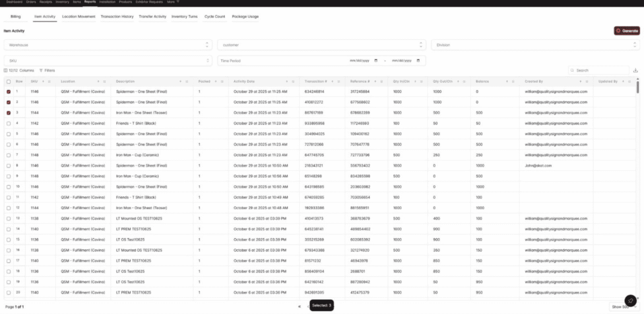Click the table Search field
Viewport: 644px width, 314px height.
(599, 70)
